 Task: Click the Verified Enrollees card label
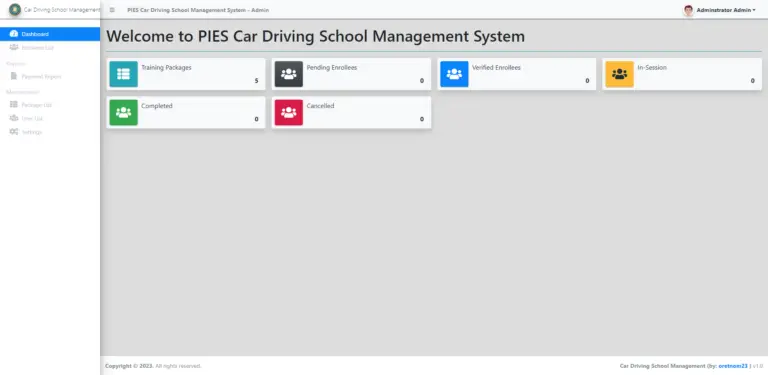click(x=496, y=68)
